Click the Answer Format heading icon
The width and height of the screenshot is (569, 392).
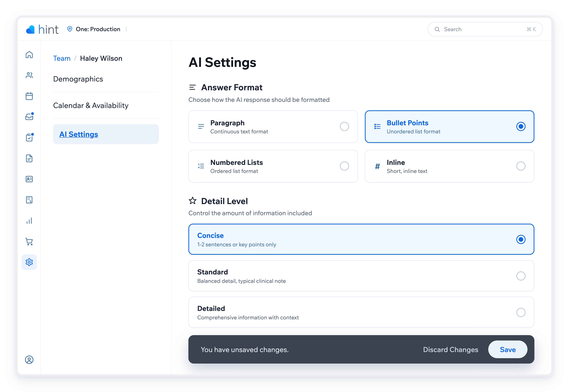[192, 87]
